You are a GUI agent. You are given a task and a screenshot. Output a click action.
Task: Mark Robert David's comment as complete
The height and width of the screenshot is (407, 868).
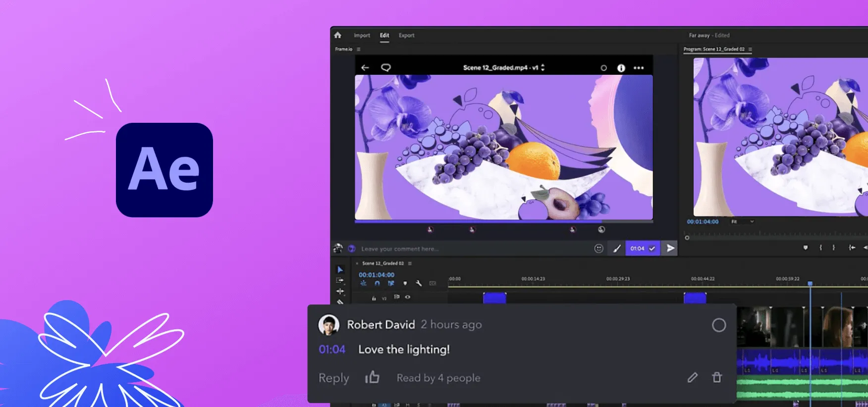pyautogui.click(x=719, y=325)
